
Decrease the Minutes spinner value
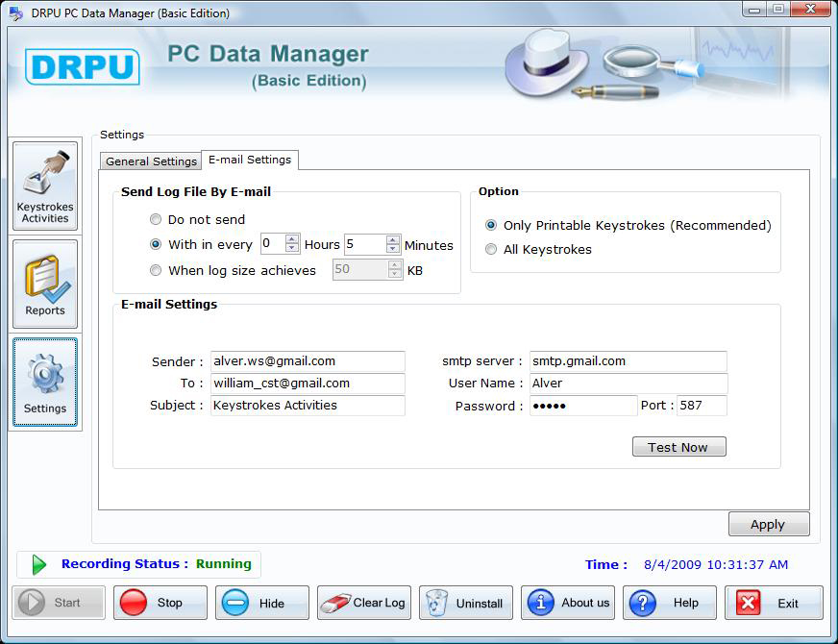tap(393, 249)
